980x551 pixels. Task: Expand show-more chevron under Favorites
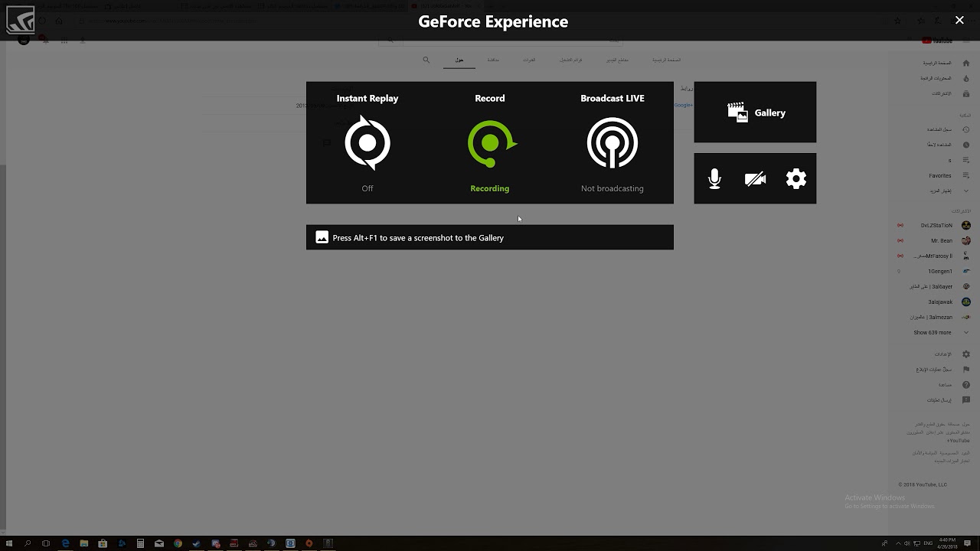[966, 191]
